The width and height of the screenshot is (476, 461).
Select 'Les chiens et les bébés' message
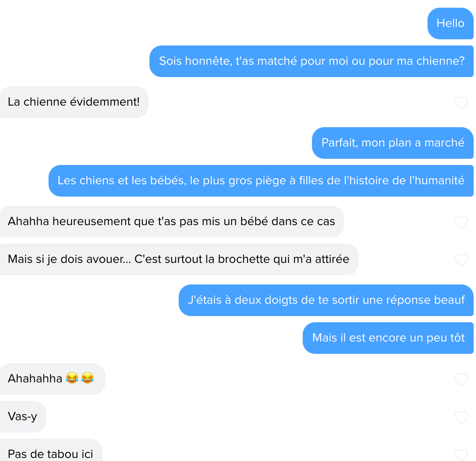click(x=261, y=181)
